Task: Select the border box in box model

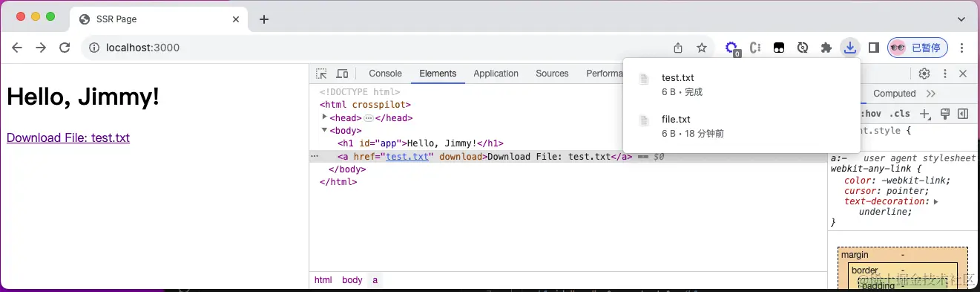Action: pyautogui.click(x=865, y=270)
